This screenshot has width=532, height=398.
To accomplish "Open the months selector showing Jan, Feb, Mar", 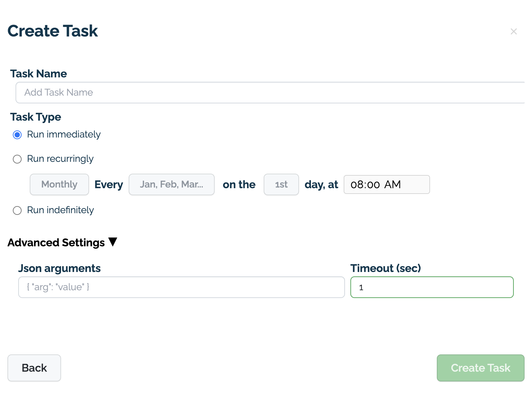I will pyautogui.click(x=171, y=184).
